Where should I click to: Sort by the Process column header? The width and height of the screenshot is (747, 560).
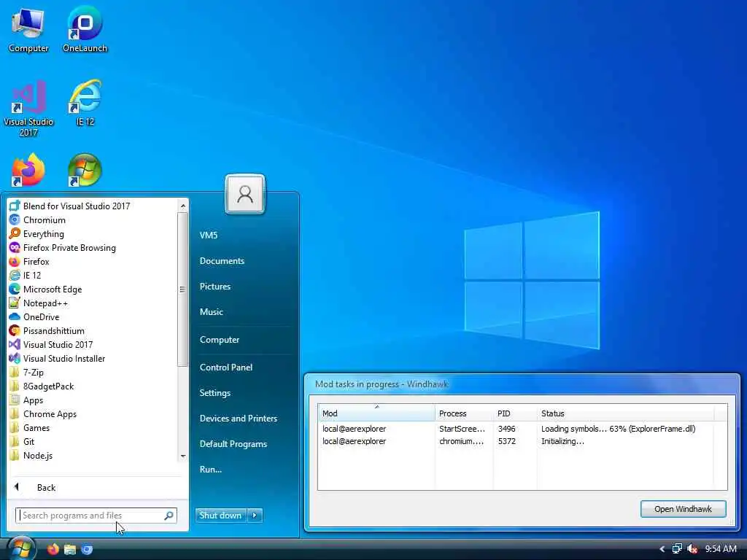coord(463,413)
